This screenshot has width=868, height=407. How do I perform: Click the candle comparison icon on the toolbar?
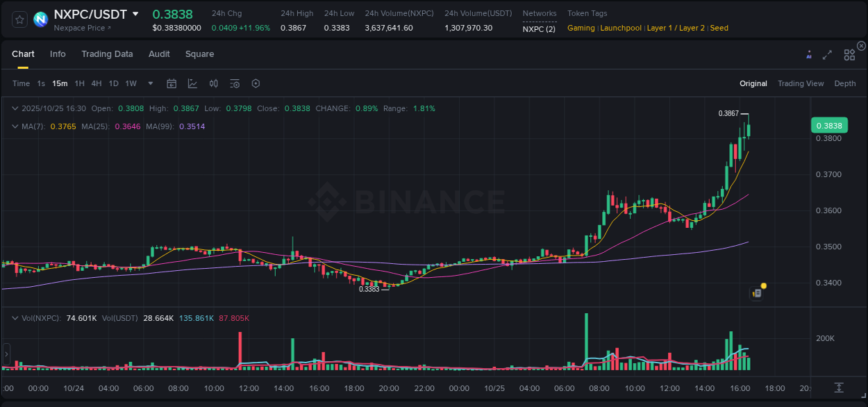[x=213, y=83]
